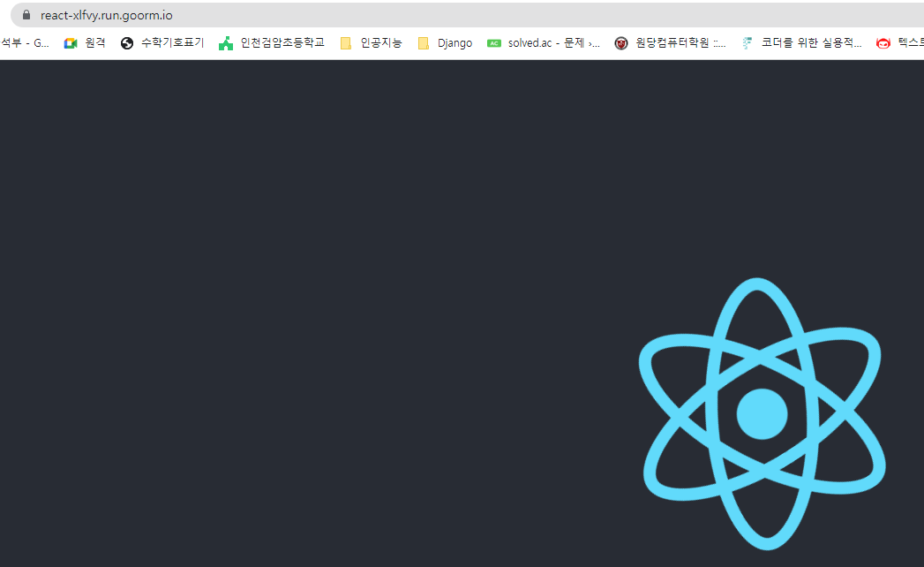Open the 인천검암초등학교 bookmark
Screen dimensions: 924x567
tap(272, 43)
